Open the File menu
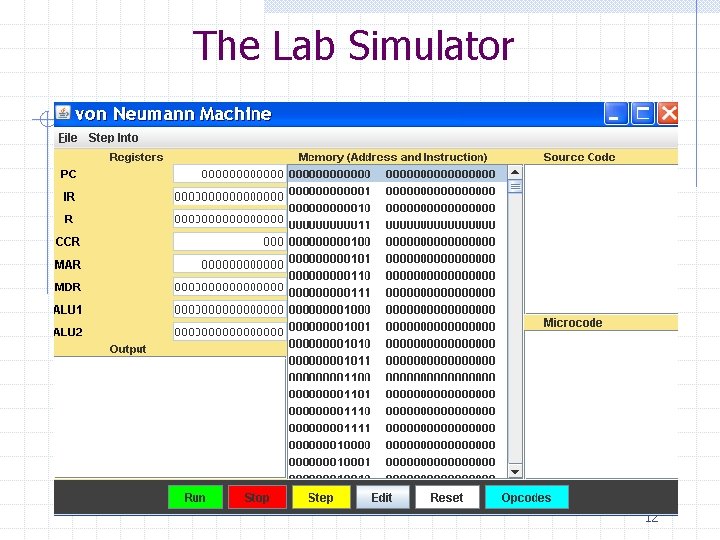The width and height of the screenshot is (720, 540). point(68,138)
